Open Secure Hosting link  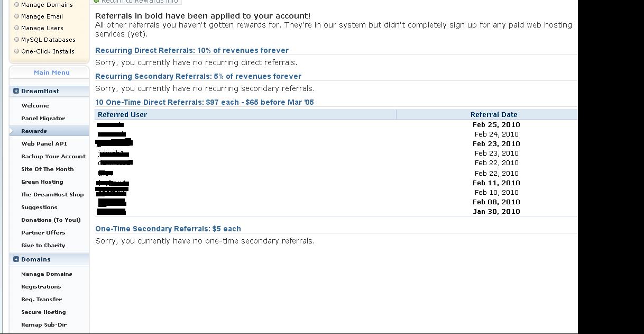[43, 312]
